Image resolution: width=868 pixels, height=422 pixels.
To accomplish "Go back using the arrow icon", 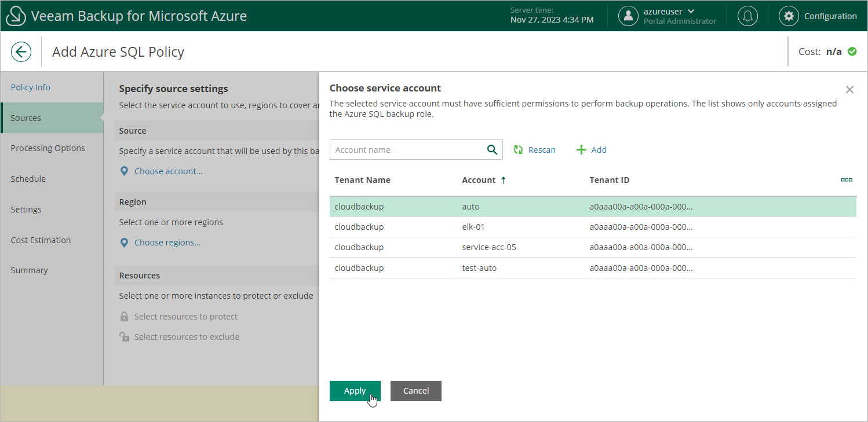I will [21, 52].
